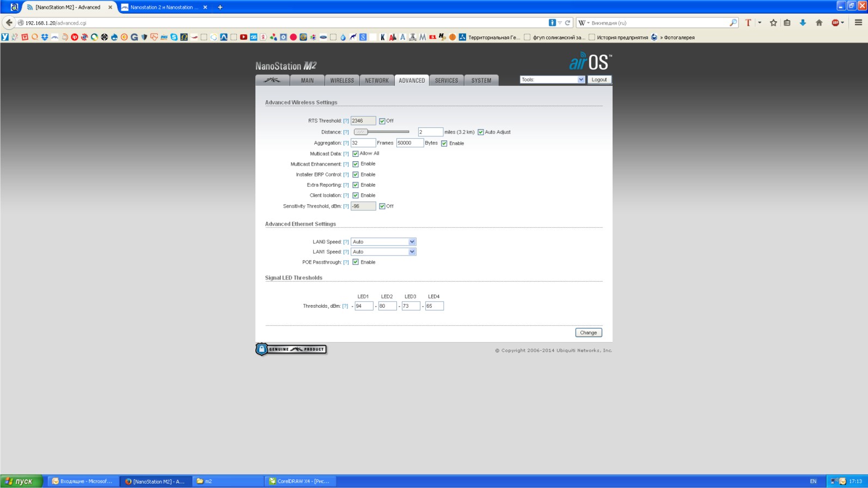The width and height of the screenshot is (868, 488).
Task: Open the LAN0 Speed dropdown
Action: tap(383, 242)
